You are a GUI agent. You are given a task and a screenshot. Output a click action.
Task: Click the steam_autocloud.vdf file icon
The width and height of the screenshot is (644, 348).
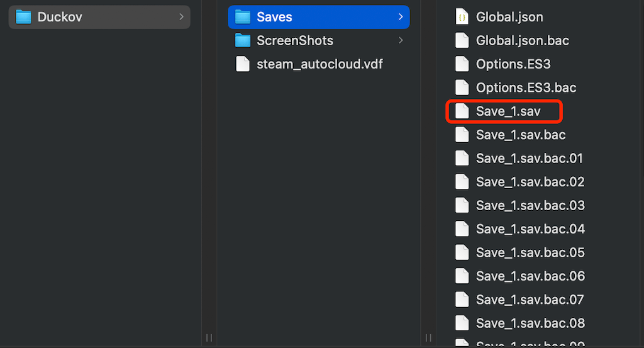[x=243, y=64]
